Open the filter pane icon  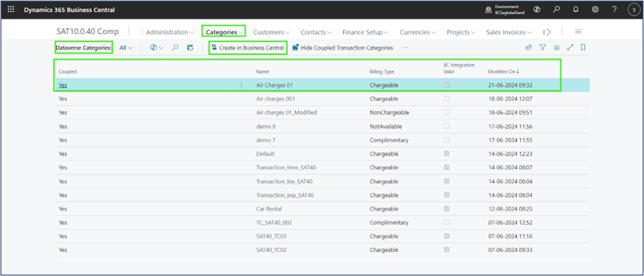(542, 48)
